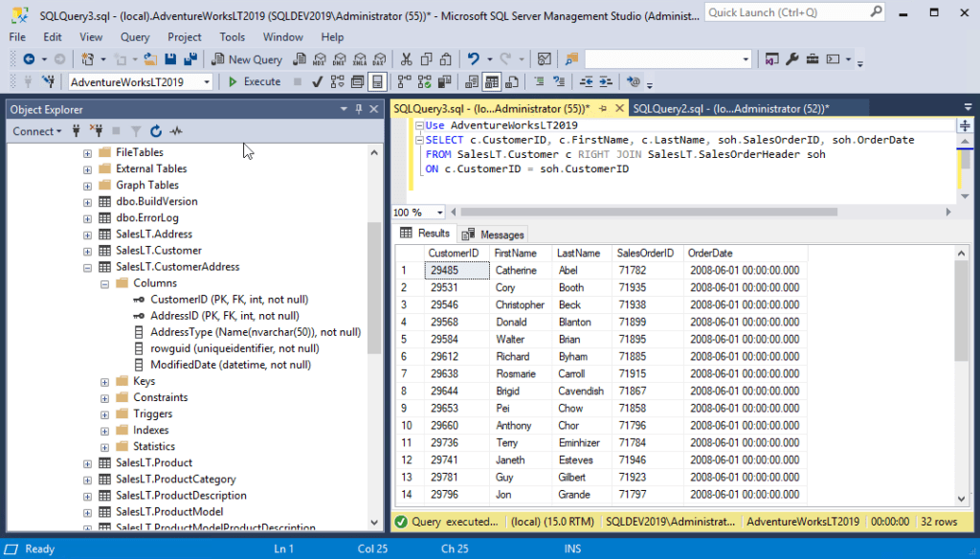Close the Object Explorer panel
The width and height of the screenshot is (980, 559).
[374, 109]
